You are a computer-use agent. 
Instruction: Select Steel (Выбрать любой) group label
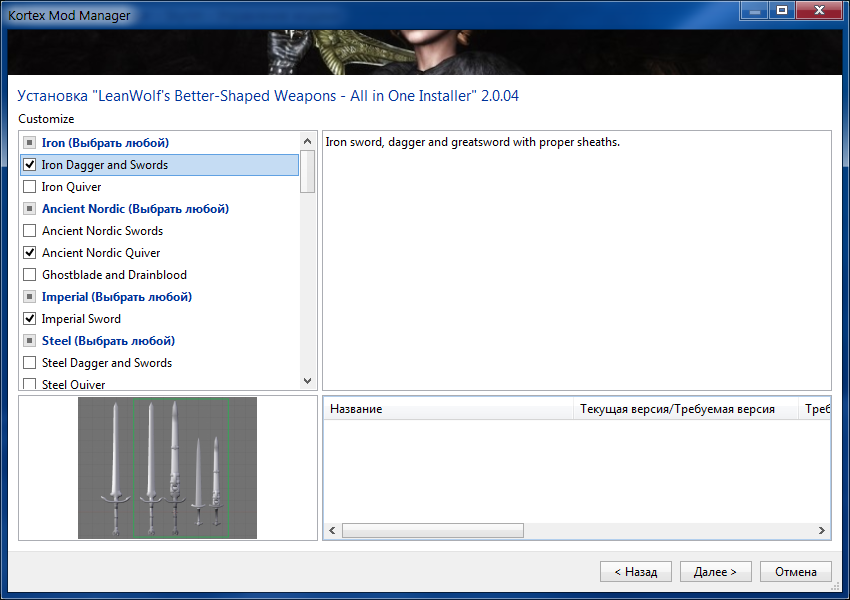tap(108, 341)
